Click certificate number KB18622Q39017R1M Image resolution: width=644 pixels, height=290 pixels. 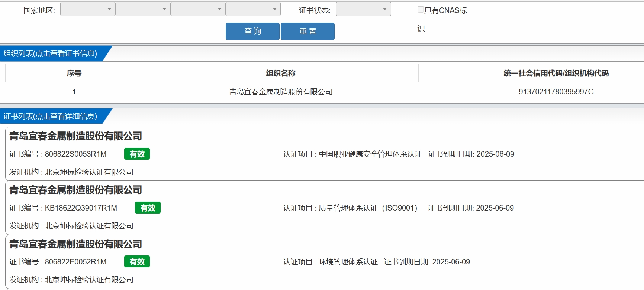[81, 208]
